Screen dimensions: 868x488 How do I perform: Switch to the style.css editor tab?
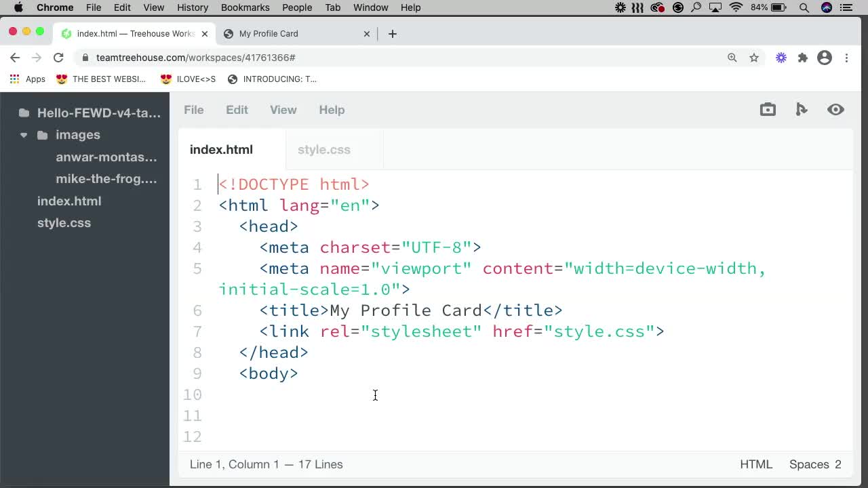(x=323, y=149)
